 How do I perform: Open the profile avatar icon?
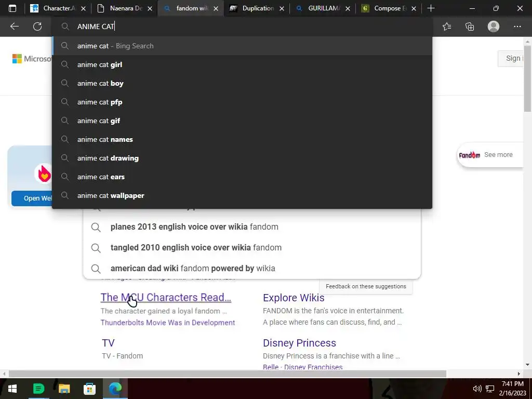pos(494,26)
